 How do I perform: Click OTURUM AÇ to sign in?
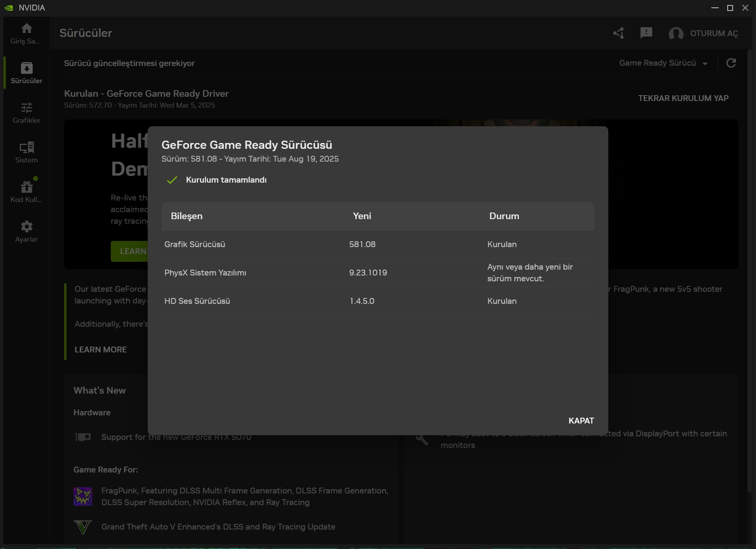714,33
